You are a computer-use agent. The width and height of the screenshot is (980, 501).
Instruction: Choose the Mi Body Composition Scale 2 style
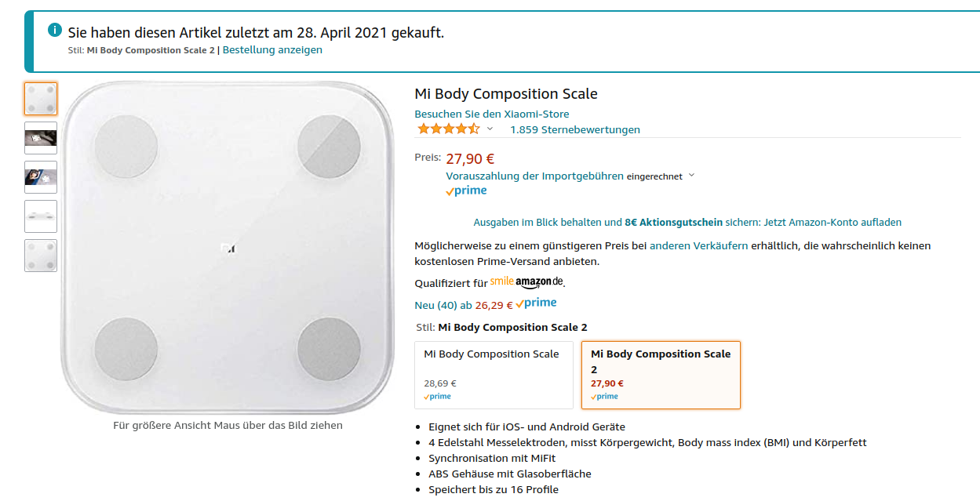click(x=661, y=375)
